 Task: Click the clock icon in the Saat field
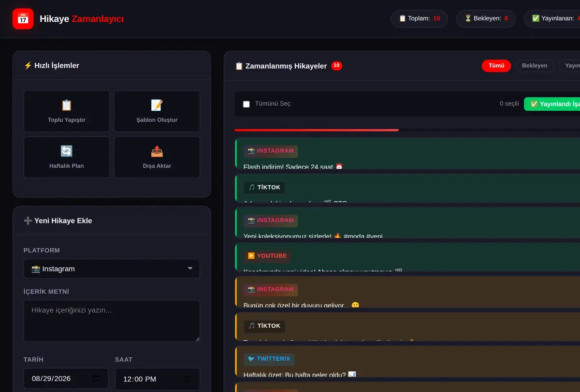pyautogui.click(x=187, y=379)
